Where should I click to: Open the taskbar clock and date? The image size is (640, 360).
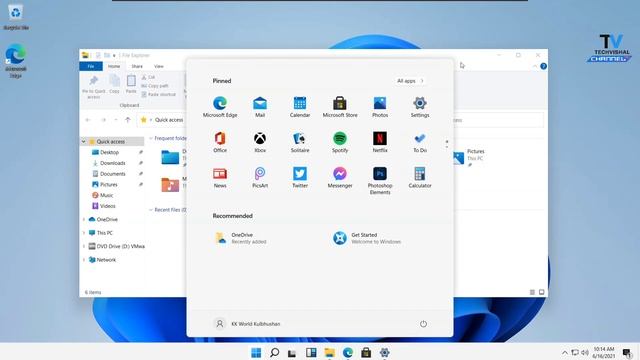(x=604, y=353)
